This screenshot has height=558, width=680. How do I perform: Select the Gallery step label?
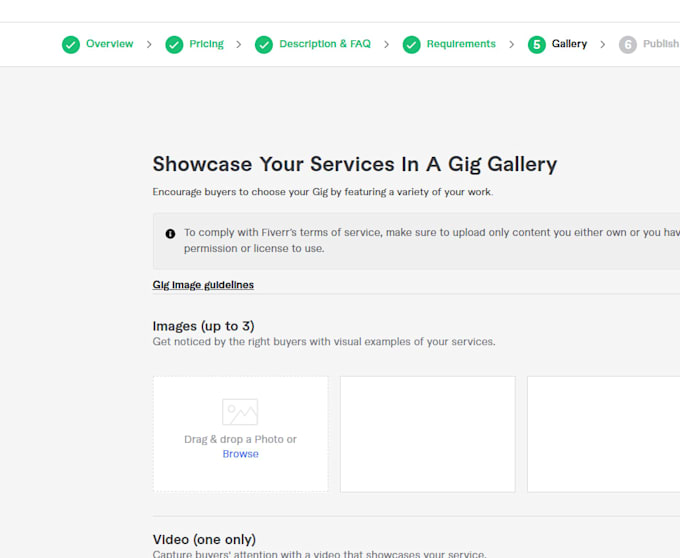pyautogui.click(x=569, y=44)
